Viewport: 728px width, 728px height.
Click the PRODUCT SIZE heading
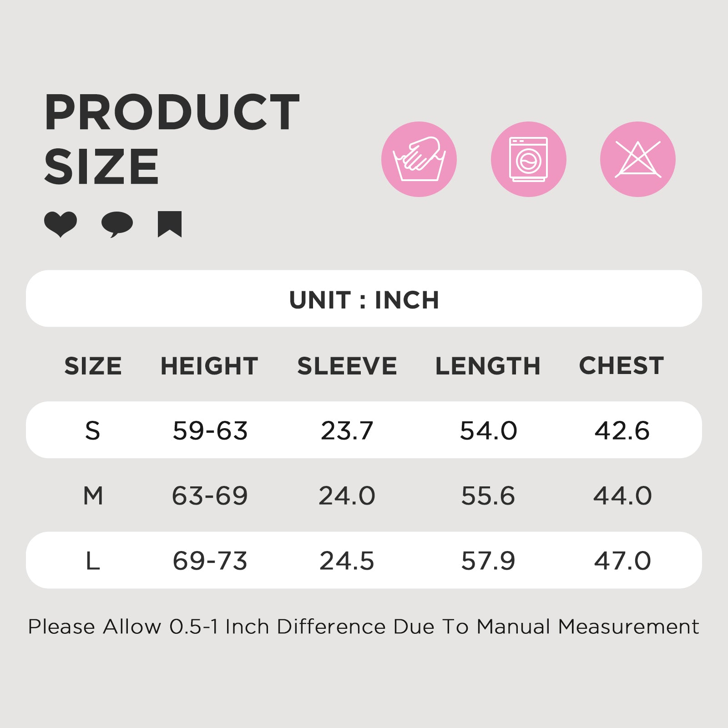pyautogui.click(x=172, y=139)
